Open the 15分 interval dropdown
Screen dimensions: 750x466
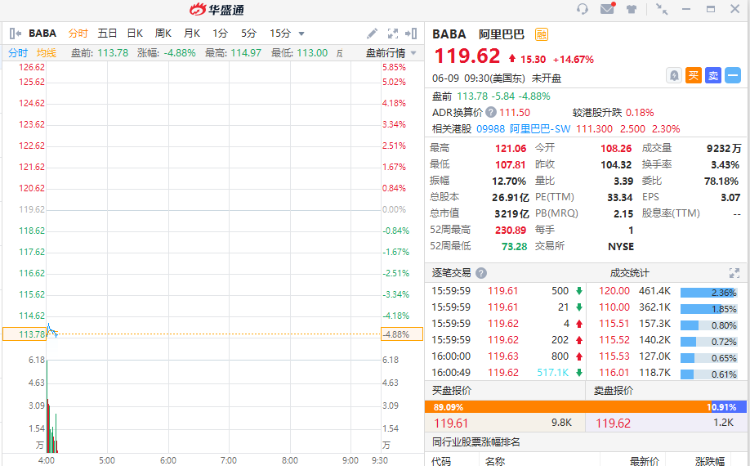tap(287, 33)
